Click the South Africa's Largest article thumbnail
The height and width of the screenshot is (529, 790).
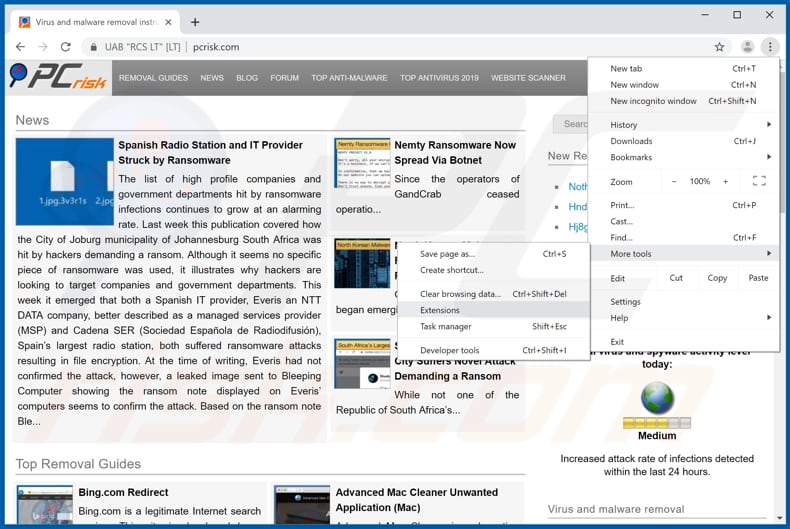[362, 364]
